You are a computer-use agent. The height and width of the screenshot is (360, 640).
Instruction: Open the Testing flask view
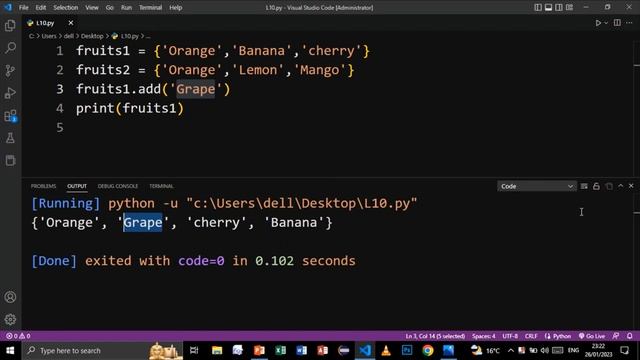click(10, 138)
